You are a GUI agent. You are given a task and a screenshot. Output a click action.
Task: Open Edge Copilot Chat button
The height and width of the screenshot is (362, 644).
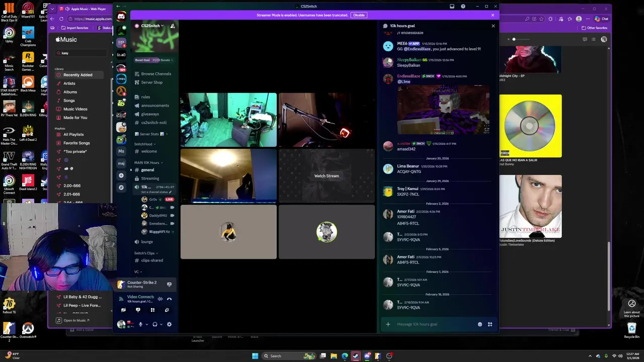(x=601, y=19)
